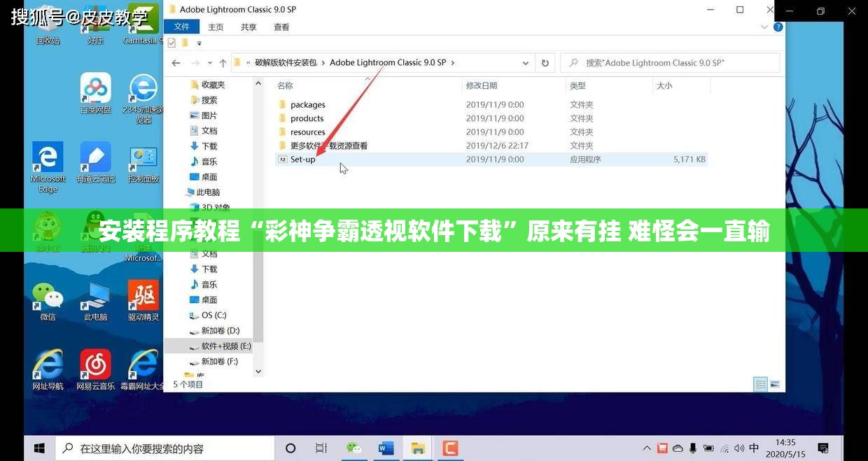
Task: Click the explorer search box
Action: point(670,63)
